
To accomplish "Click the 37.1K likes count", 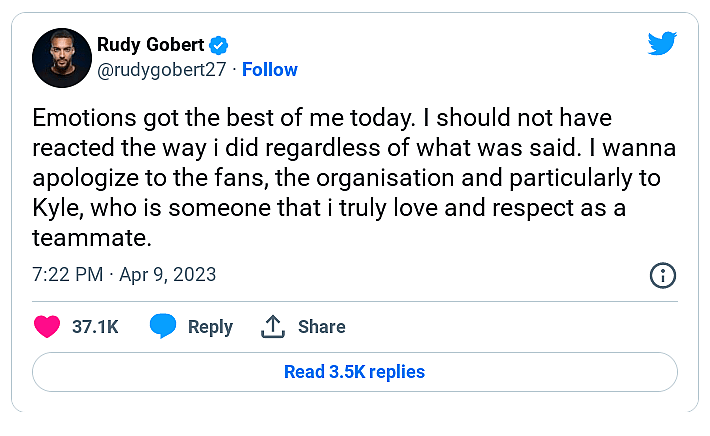I will click(x=97, y=327).
